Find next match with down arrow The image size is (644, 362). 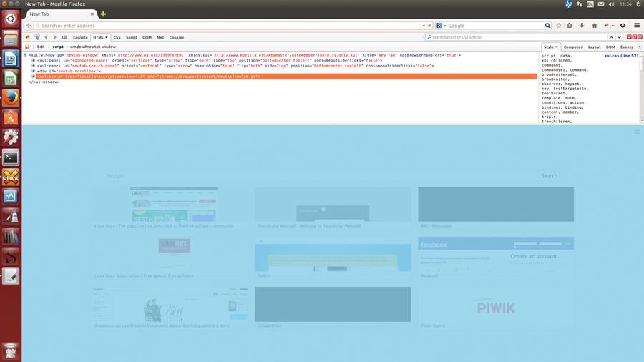tap(619, 37)
